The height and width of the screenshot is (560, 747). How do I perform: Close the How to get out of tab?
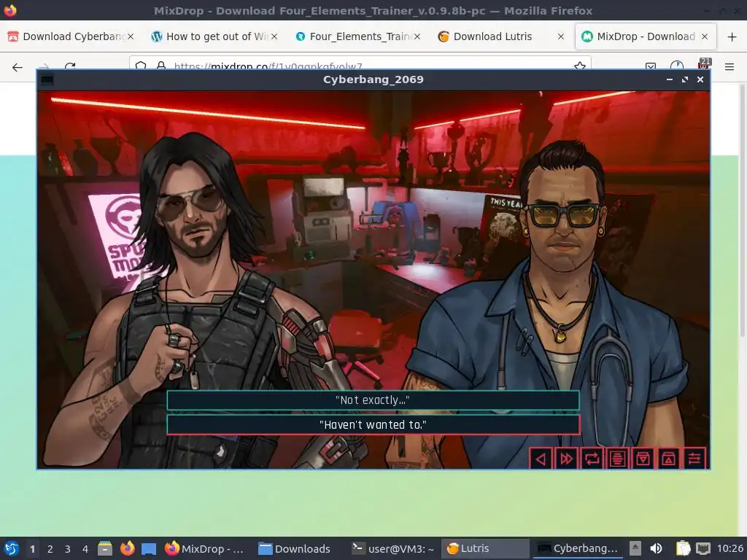[x=274, y=36]
